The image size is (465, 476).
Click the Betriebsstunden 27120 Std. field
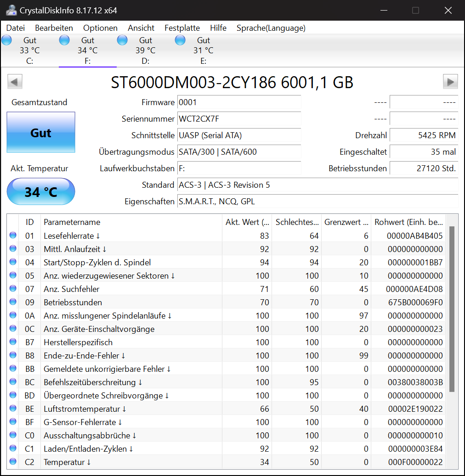[x=424, y=168]
